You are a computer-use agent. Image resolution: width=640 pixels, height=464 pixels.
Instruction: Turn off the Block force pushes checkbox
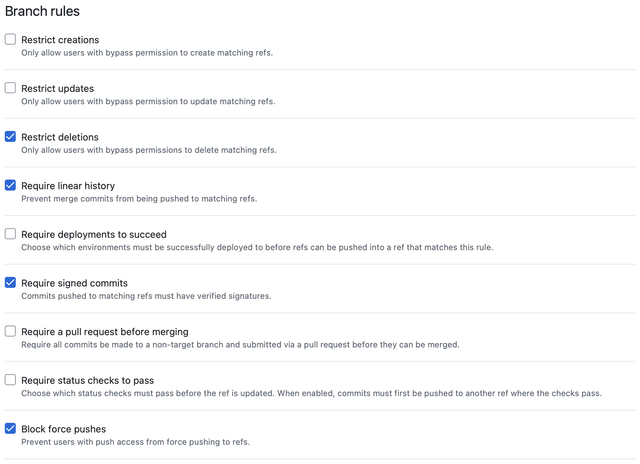(10, 428)
